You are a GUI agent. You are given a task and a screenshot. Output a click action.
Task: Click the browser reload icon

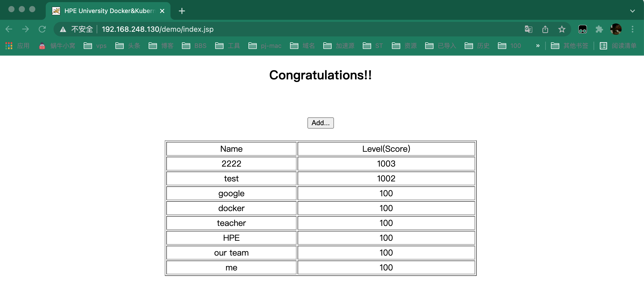(42, 29)
